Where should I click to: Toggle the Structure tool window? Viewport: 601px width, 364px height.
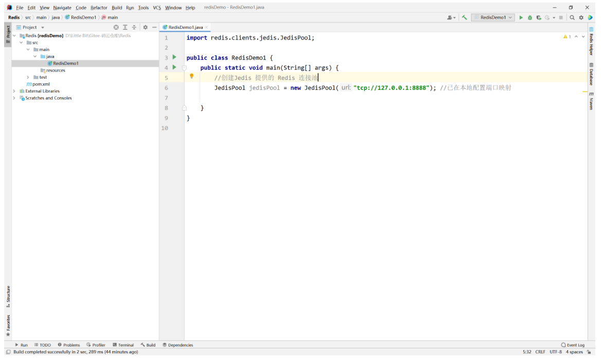(8, 297)
